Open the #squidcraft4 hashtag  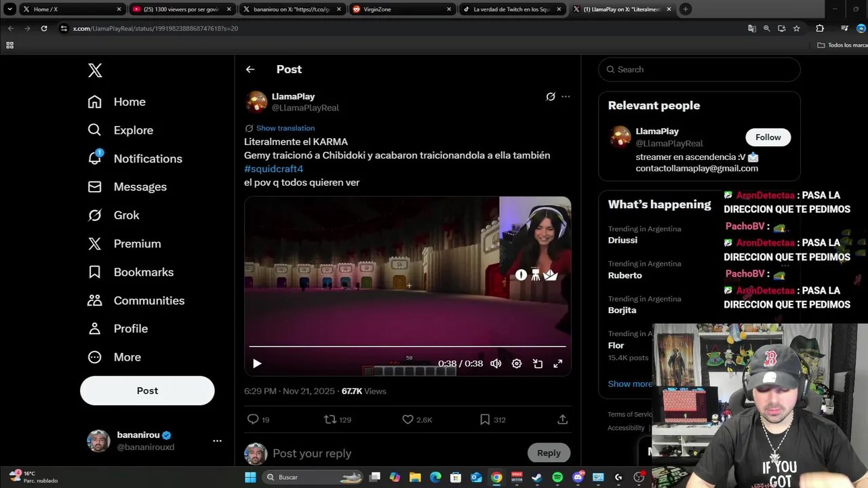[273, 169]
